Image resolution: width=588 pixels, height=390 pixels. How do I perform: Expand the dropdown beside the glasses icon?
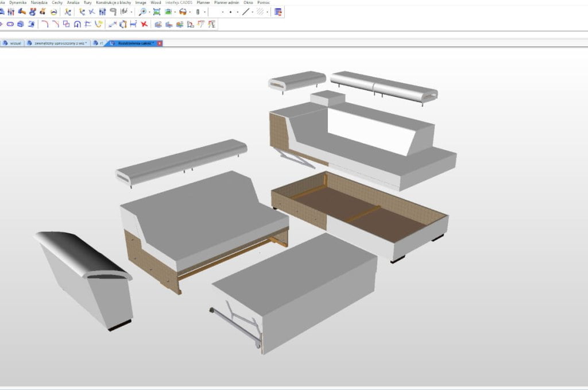click(x=190, y=11)
